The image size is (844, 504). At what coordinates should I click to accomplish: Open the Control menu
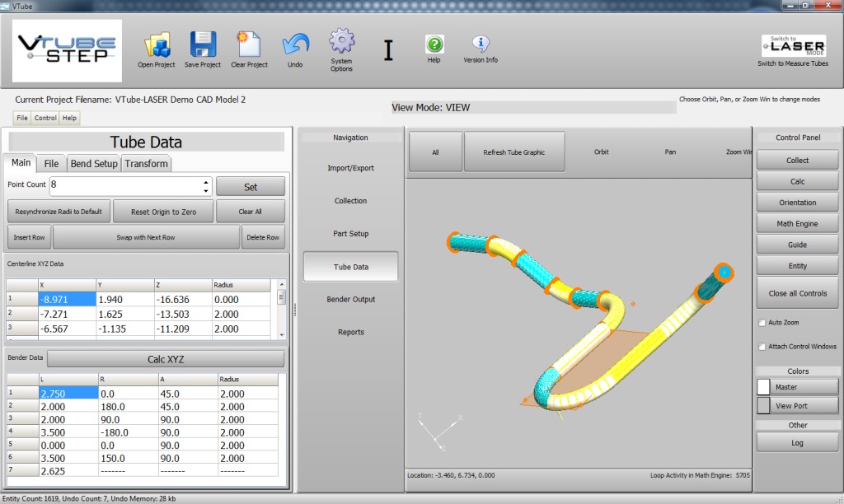tap(45, 118)
